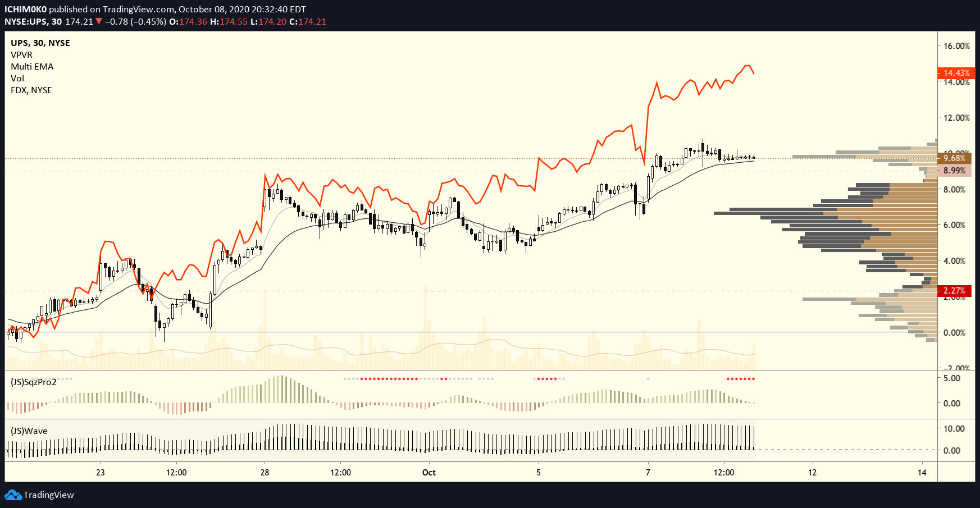Select the 'UPS, 30, NYSE' legend title
980x508 pixels.
[40, 43]
